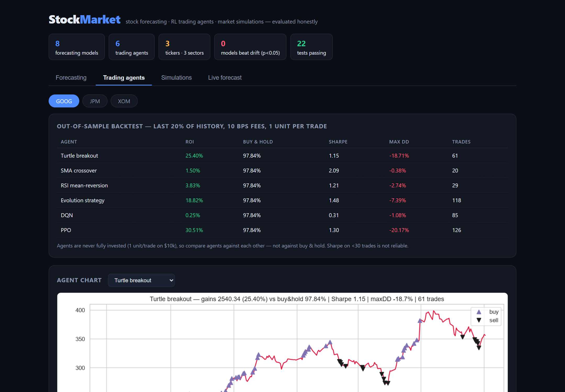Click the -18.71% max drawdown value
Image resolution: width=565 pixels, height=392 pixels.
[x=399, y=156]
